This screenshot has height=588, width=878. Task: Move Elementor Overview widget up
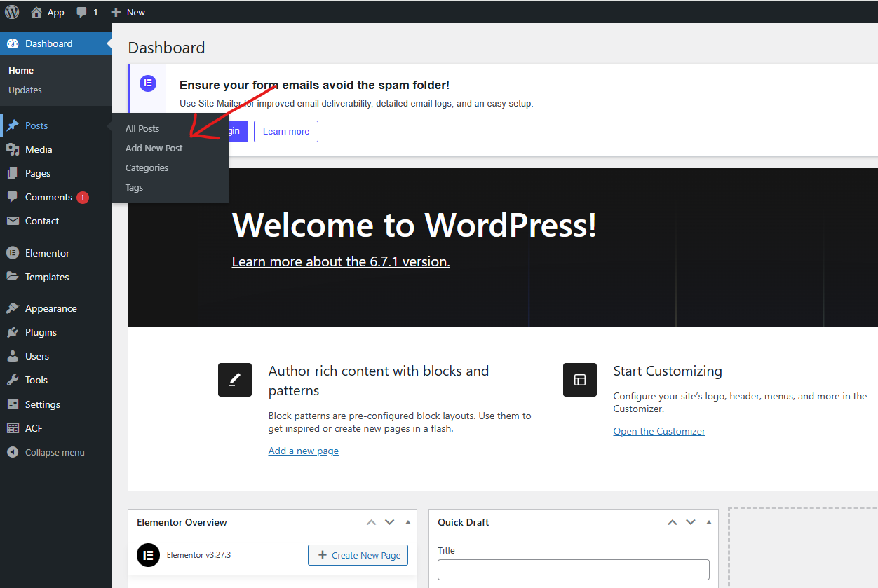tap(371, 522)
